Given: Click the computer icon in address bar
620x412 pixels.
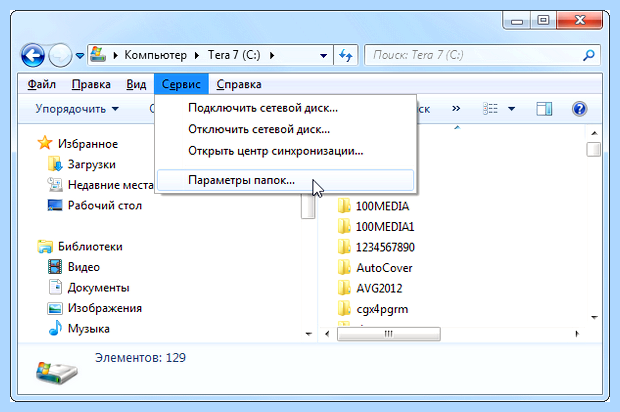Looking at the screenshot, I should [x=98, y=55].
